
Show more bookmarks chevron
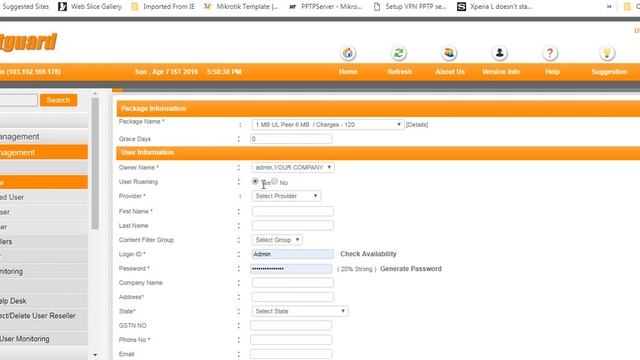point(609,7)
